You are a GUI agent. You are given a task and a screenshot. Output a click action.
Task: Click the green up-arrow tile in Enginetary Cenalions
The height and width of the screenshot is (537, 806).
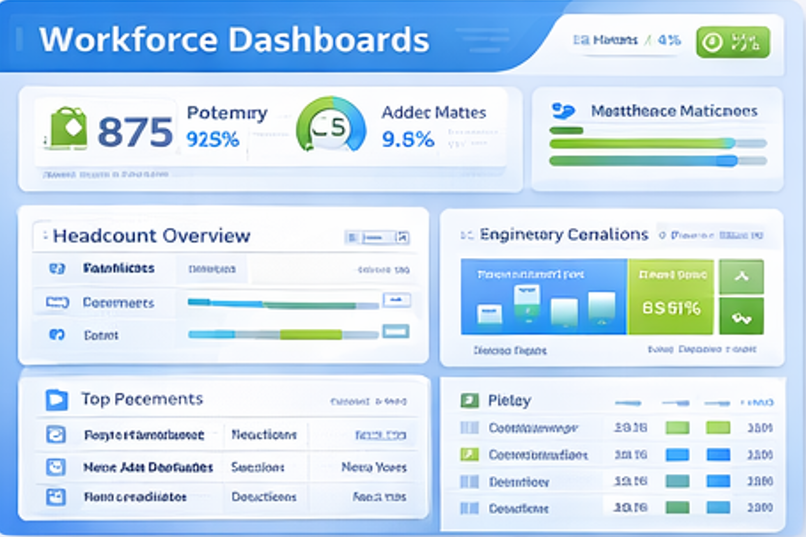[x=741, y=277]
